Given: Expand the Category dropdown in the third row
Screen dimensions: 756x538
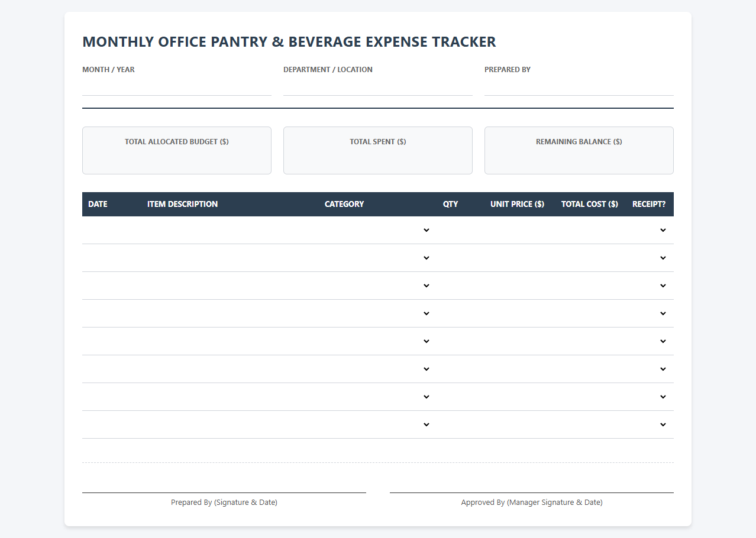Looking at the screenshot, I should click(378, 286).
